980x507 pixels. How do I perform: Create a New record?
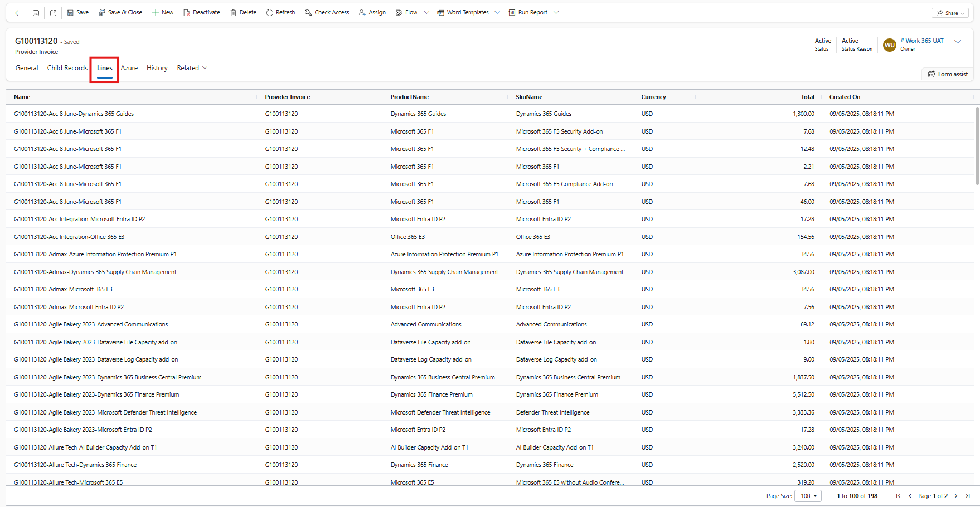pyautogui.click(x=163, y=12)
